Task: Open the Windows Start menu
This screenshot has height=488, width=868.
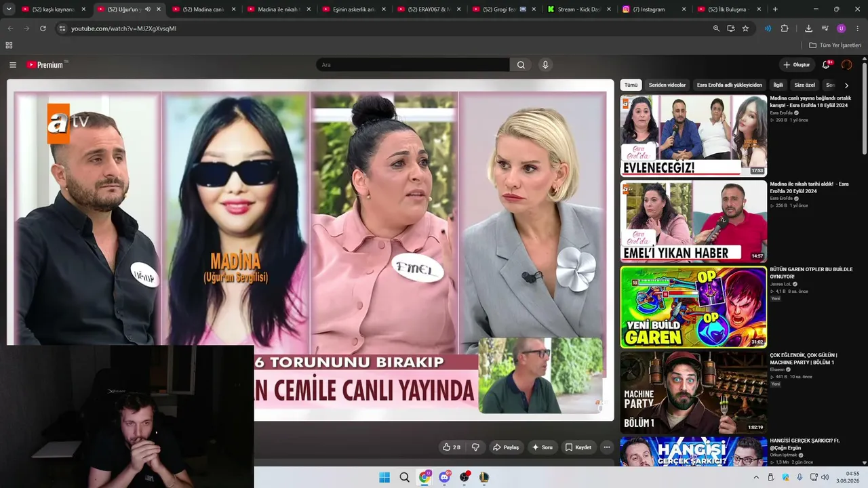Action: pyautogui.click(x=384, y=477)
